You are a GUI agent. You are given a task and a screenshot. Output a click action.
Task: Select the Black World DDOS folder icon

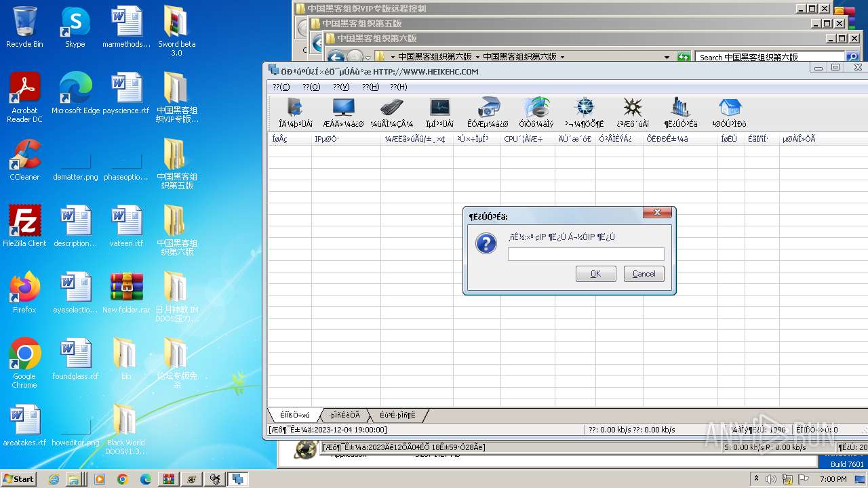tap(126, 430)
